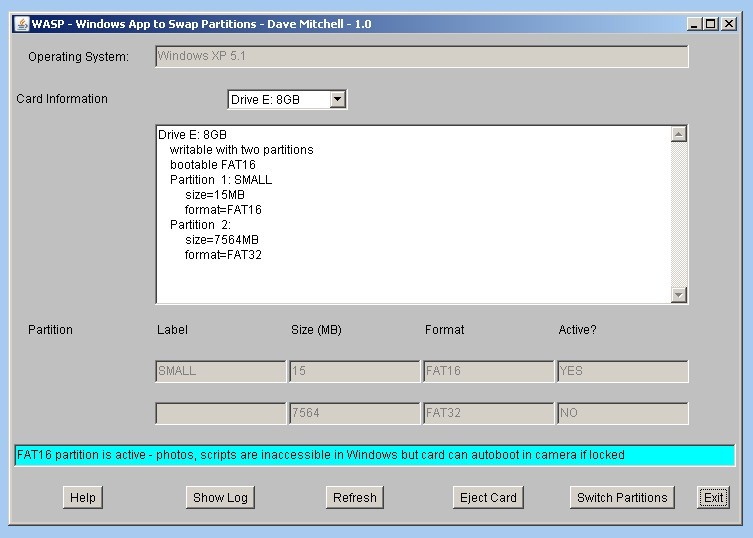Image resolution: width=753 pixels, height=538 pixels.
Task: Click the 'size=15MB' line
Action: click(215, 195)
